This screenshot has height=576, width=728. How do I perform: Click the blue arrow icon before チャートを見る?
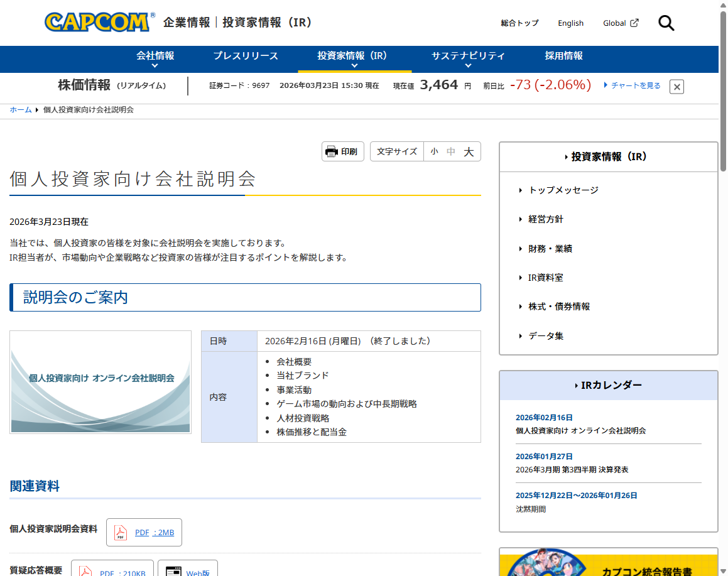[605, 85]
